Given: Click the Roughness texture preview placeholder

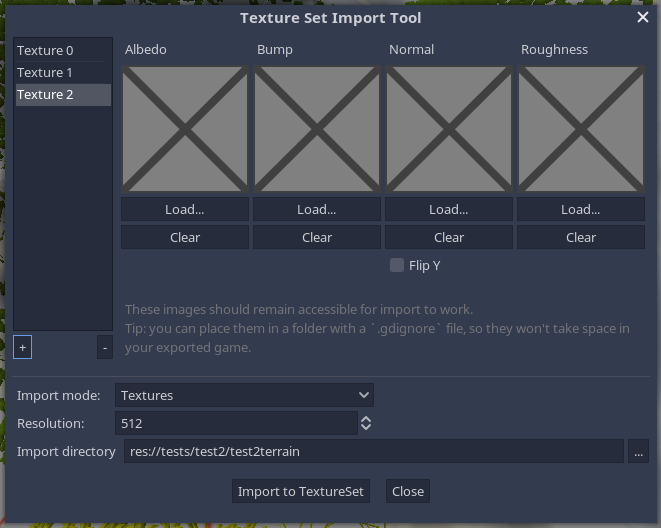Looking at the screenshot, I should point(581,129).
